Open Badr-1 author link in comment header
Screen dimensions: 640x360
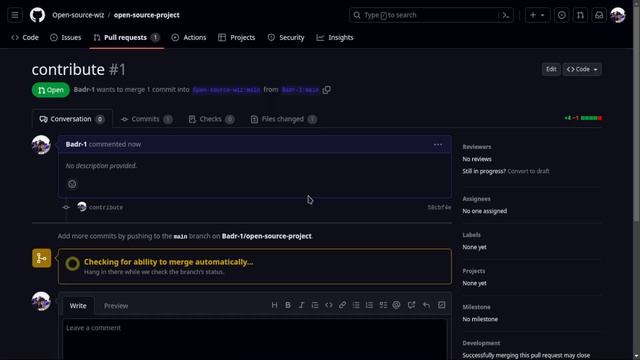[76, 144]
